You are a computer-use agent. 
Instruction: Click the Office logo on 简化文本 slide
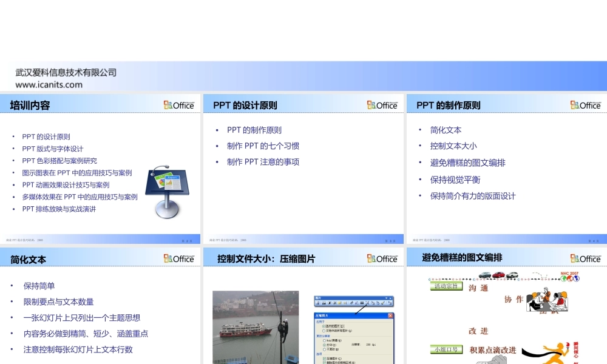point(179,258)
